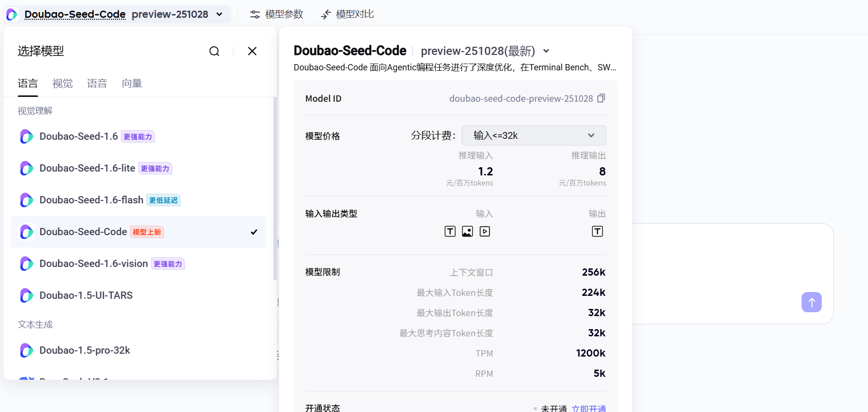The width and height of the screenshot is (868, 412).
Task: Click the 256k 上下文窗口 value
Action: point(594,272)
